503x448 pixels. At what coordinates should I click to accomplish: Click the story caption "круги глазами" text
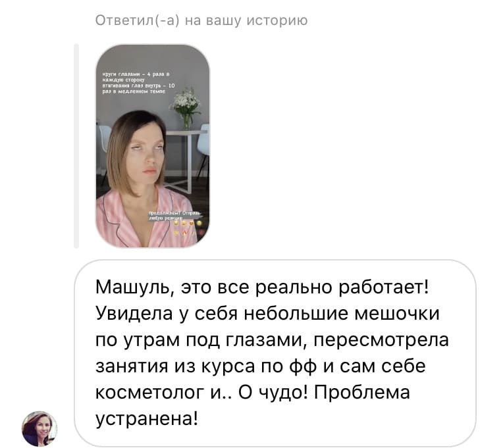[x=138, y=83]
